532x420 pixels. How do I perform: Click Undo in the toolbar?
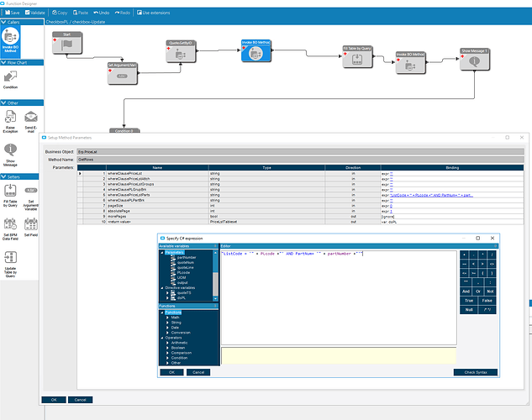click(x=102, y=13)
